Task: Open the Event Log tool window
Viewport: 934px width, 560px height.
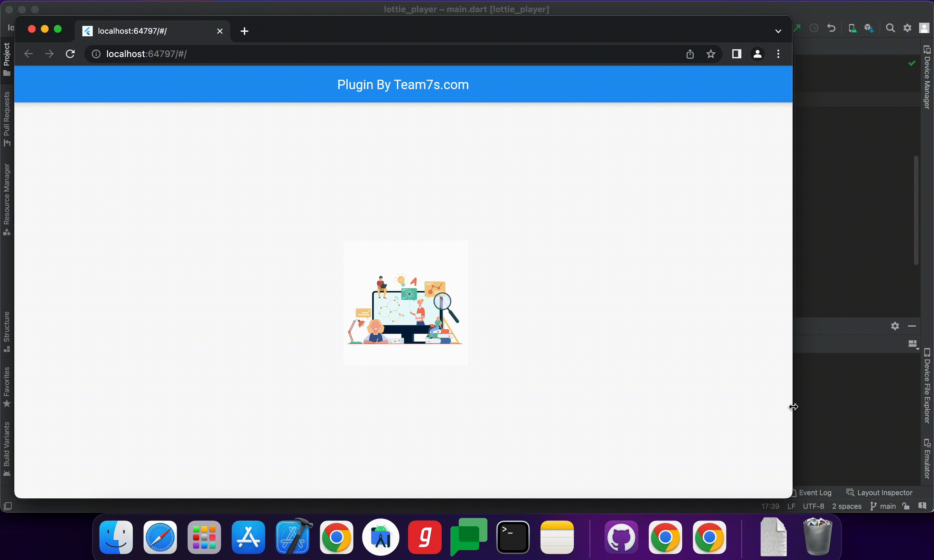Action: 814,493
